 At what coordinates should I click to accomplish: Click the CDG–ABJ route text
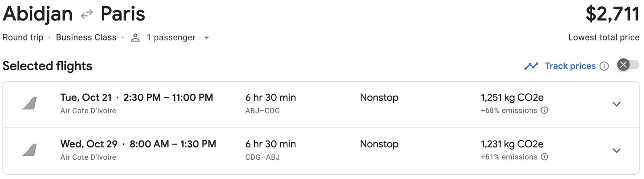pyautogui.click(x=262, y=157)
